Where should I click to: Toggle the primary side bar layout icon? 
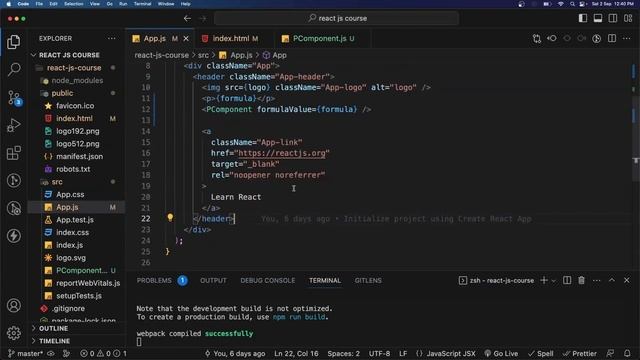(583, 18)
